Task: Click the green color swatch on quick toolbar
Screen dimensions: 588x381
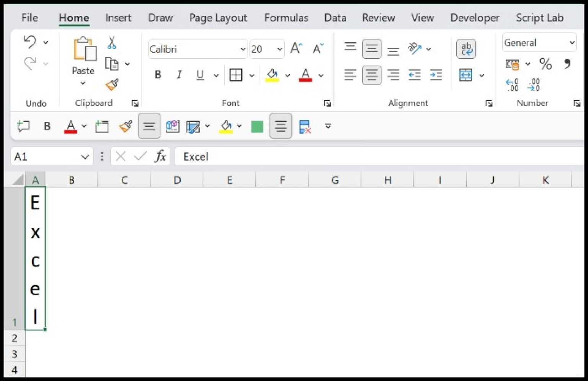Action: pyautogui.click(x=257, y=126)
